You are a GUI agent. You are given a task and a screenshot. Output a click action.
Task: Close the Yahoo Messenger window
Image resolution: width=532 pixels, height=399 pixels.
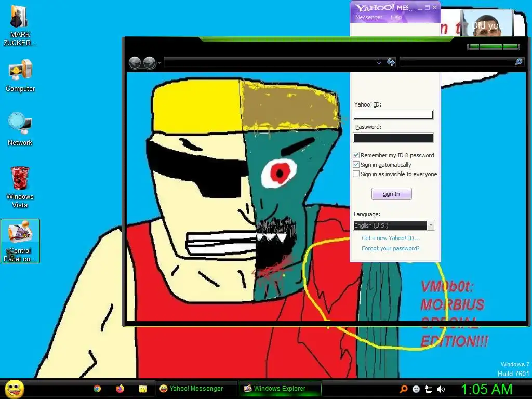[x=435, y=7]
